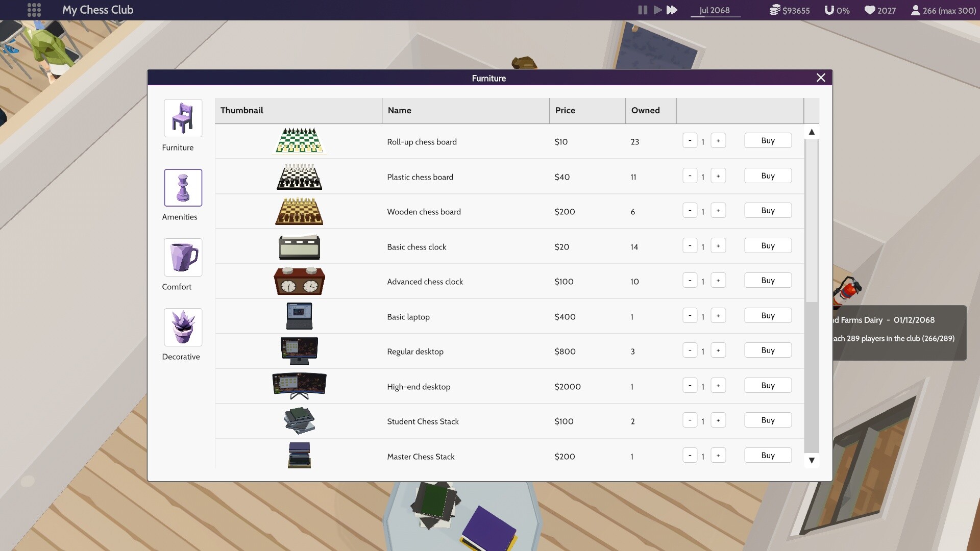The width and height of the screenshot is (980, 551).
Task: Fast-forward game speed
Action: [x=672, y=10]
